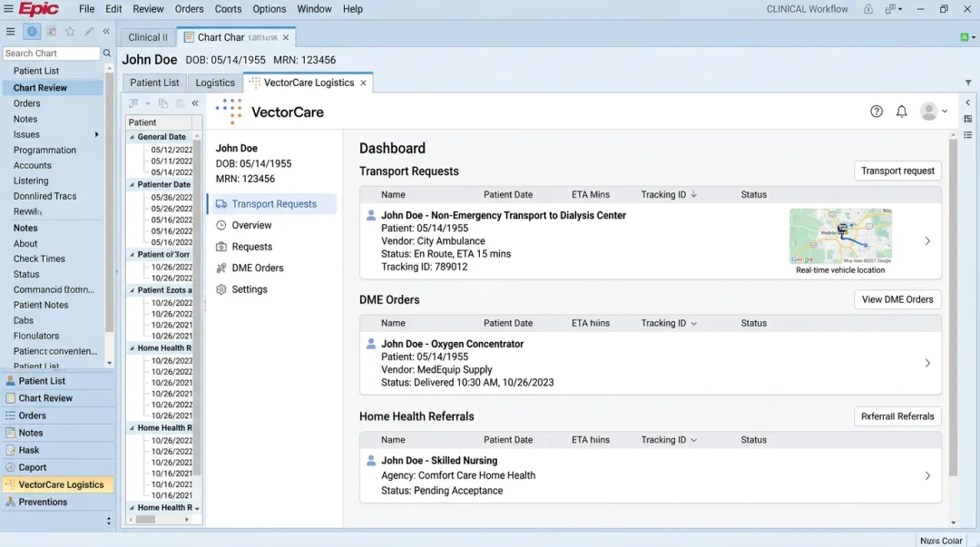
Task: Click Nzæs Colar in the status bar
Action: click(x=941, y=541)
